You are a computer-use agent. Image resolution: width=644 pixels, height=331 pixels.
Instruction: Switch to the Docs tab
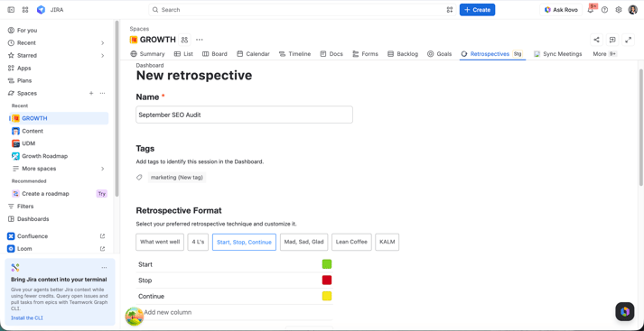pos(331,54)
